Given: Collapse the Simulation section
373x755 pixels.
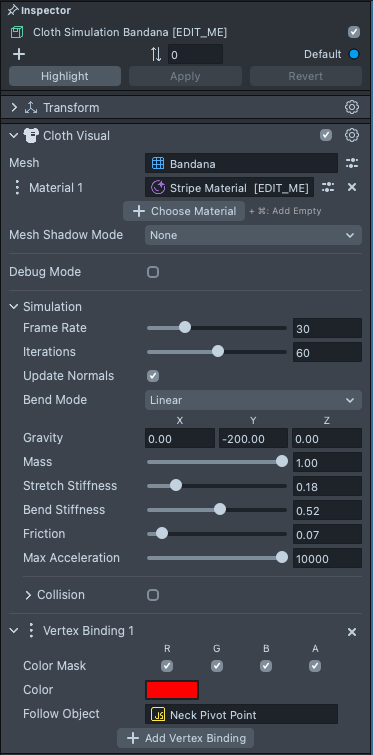Looking at the screenshot, I should [14, 307].
